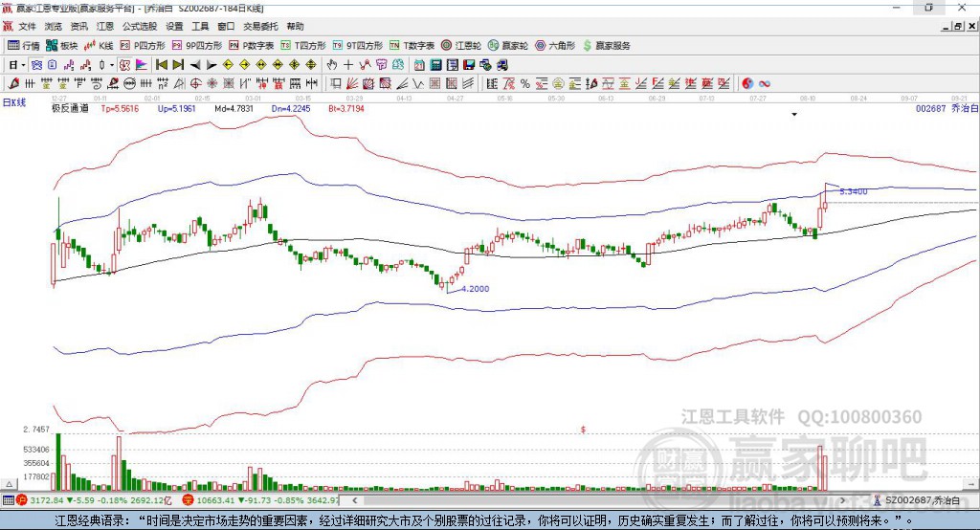Click the black left arrow icon

pos(195,65)
